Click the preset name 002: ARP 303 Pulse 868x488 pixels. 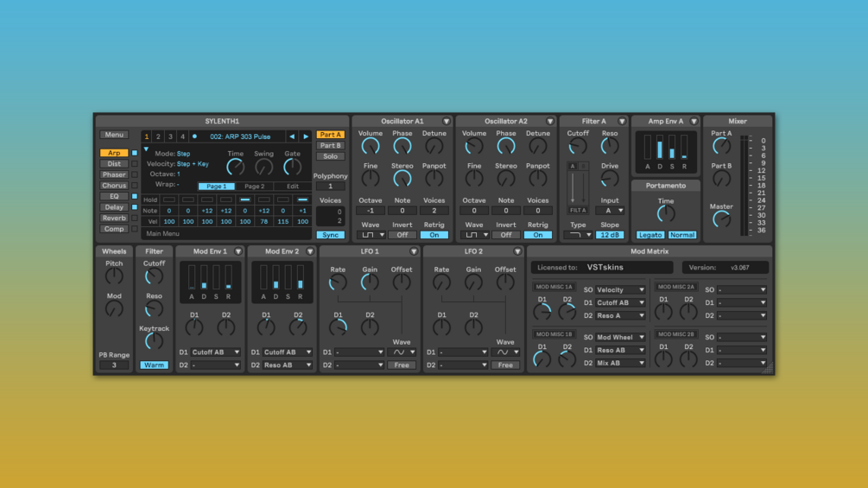tap(240, 136)
